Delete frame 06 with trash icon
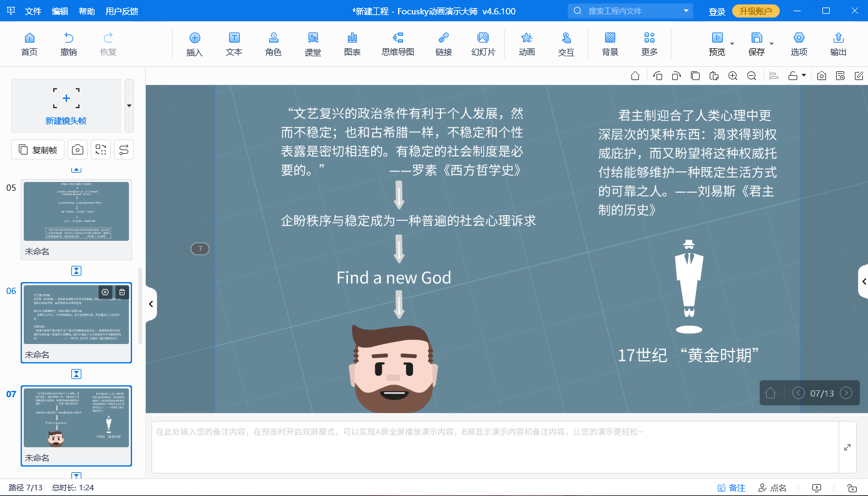 point(122,292)
